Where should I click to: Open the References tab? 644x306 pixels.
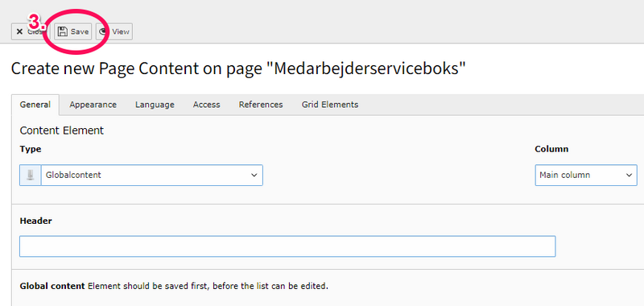261,105
